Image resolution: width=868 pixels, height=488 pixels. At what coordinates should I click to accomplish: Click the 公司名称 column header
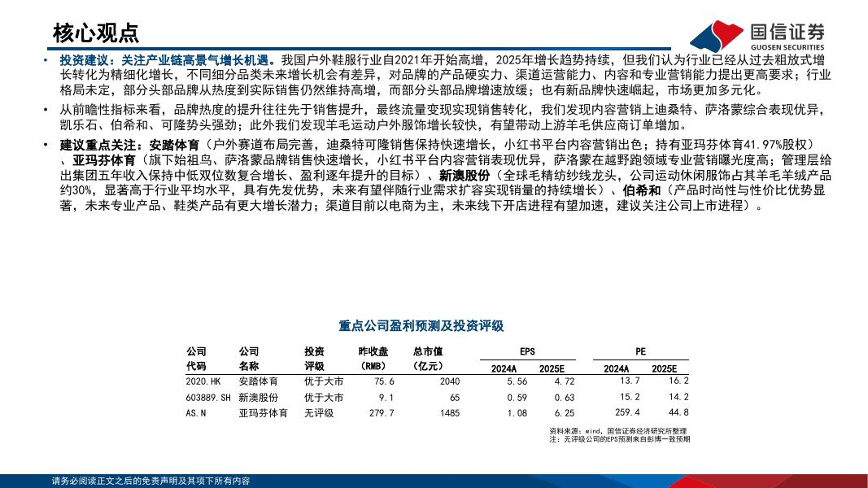pos(249,359)
